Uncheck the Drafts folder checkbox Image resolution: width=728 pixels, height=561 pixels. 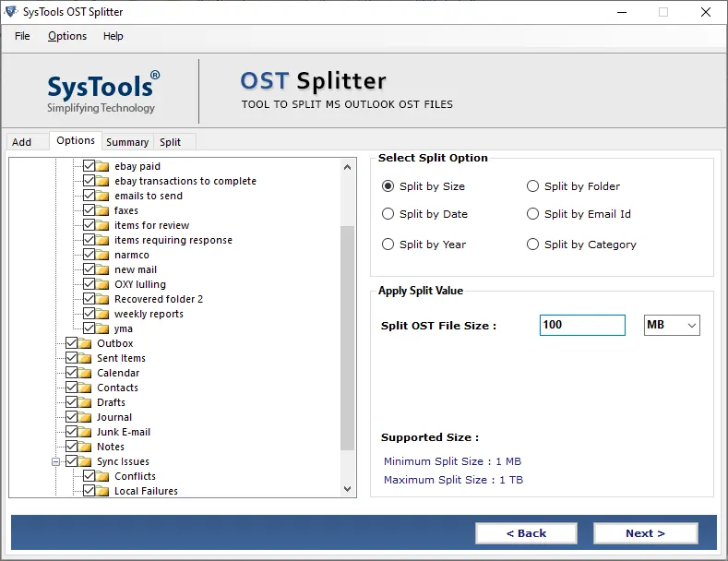point(71,402)
